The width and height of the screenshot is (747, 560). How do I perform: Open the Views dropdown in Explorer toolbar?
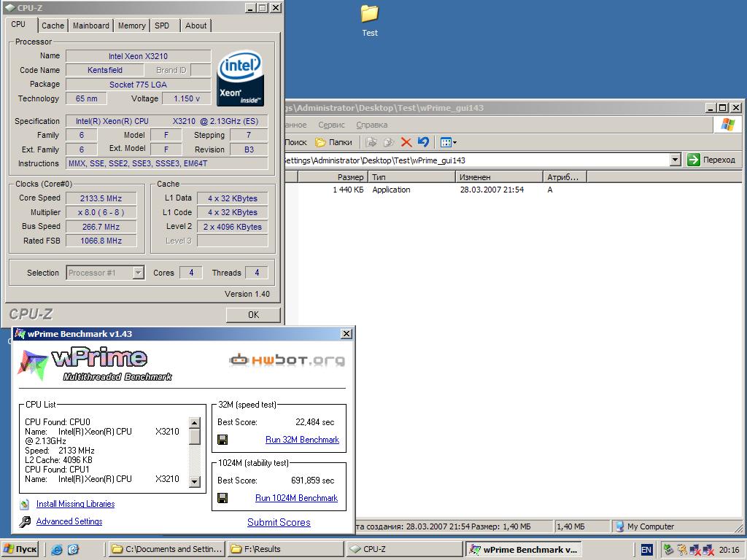coord(449,142)
